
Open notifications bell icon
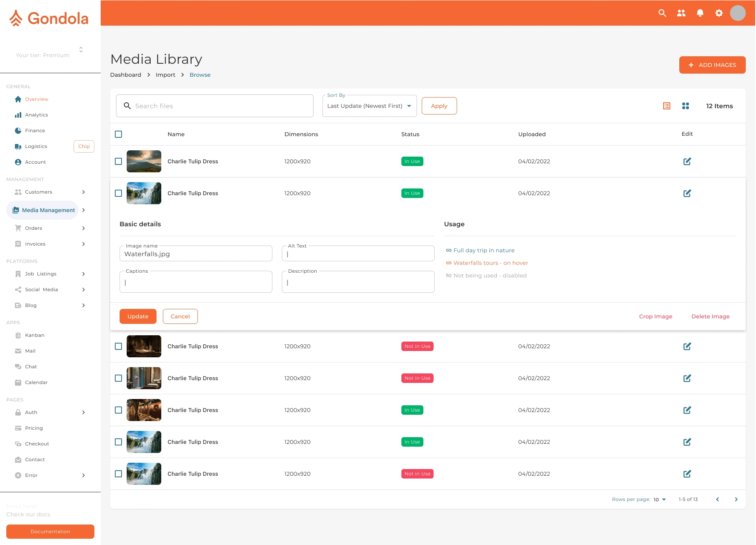tap(700, 13)
